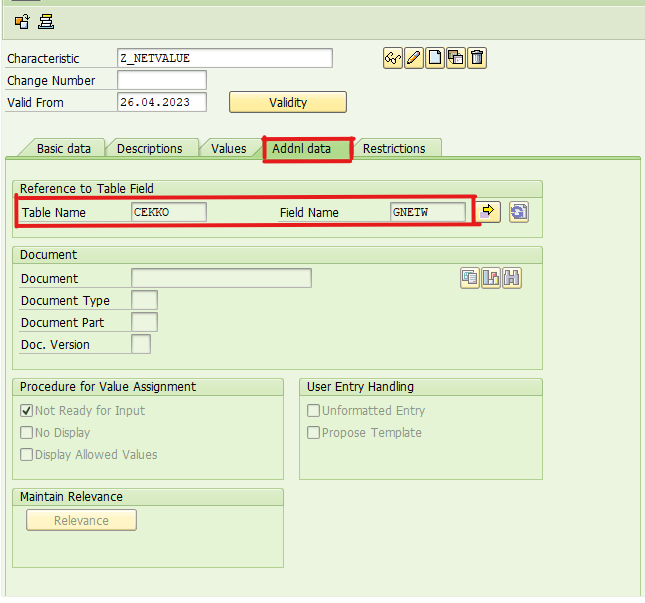Toggle the Display Allowed Values checkbox

pos(26,455)
